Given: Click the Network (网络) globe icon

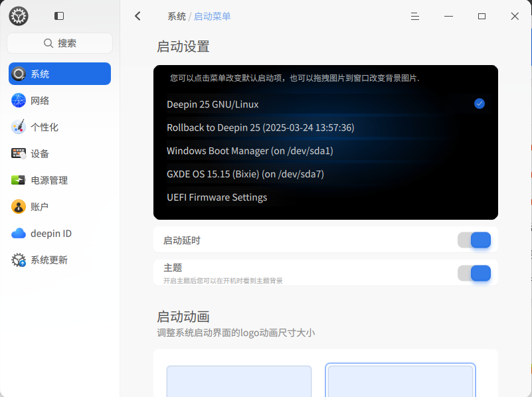Looking at the screenshot, I should (19, 100).
